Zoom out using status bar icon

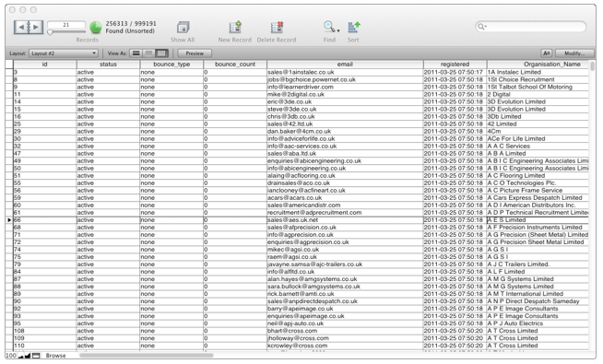(21, 356)
